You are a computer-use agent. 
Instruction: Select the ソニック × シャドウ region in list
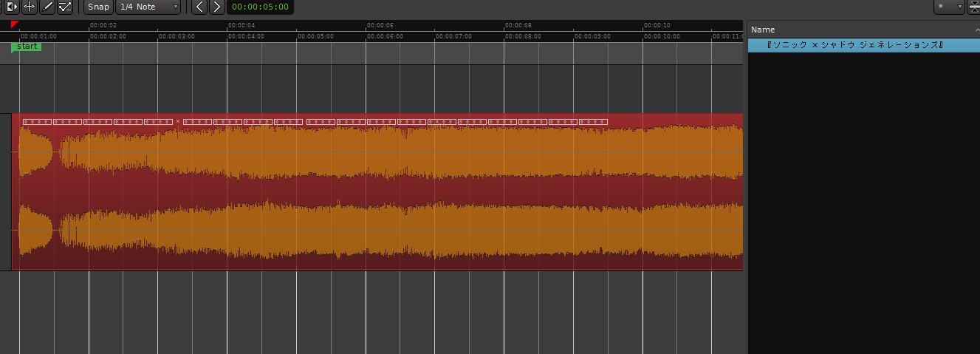tap(855, 45)
